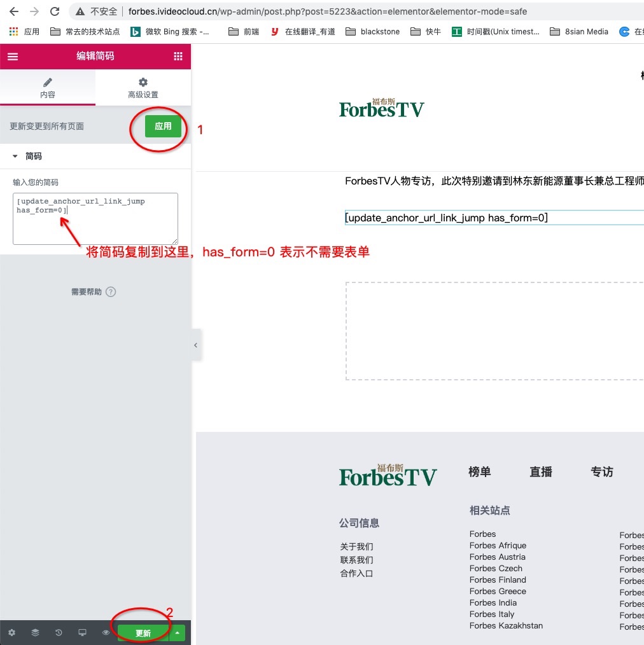
Task: Switch responsive mode via desktop icon
Action: point(82,633)
